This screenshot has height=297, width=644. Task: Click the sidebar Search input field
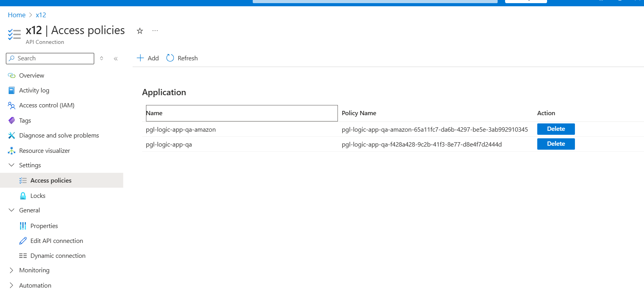coord(50,58)
